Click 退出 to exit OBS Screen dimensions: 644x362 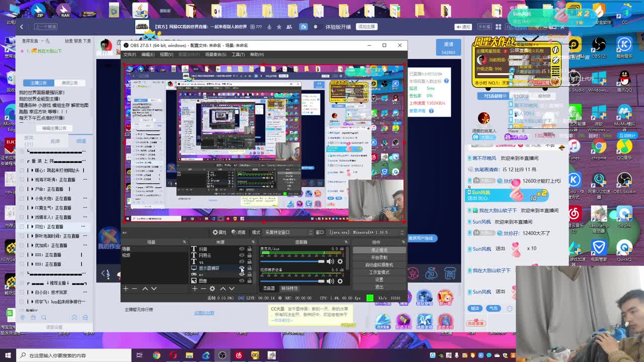tap(379, 287)
